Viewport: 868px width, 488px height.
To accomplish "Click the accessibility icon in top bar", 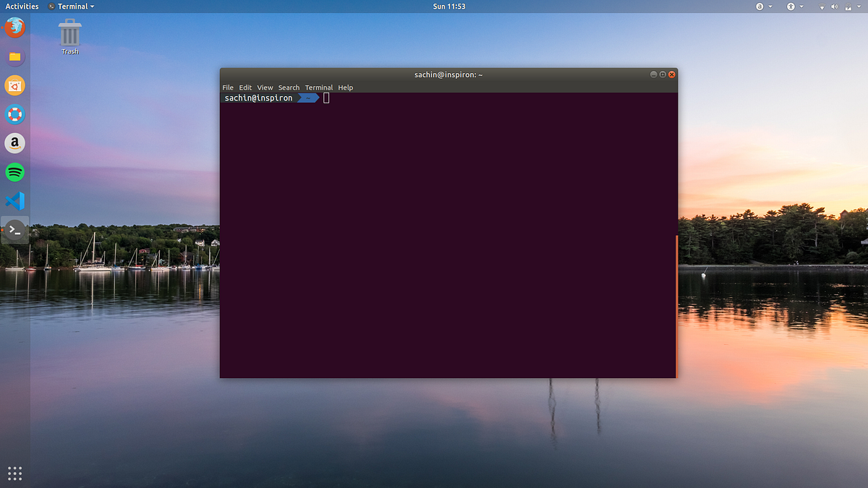I will coord(791,6).
